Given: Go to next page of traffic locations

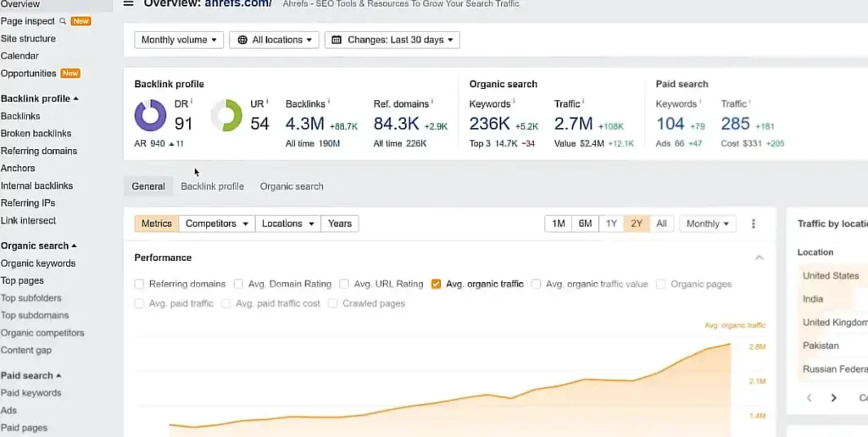Looking at the screenshot, I should [x=834, y=398].
